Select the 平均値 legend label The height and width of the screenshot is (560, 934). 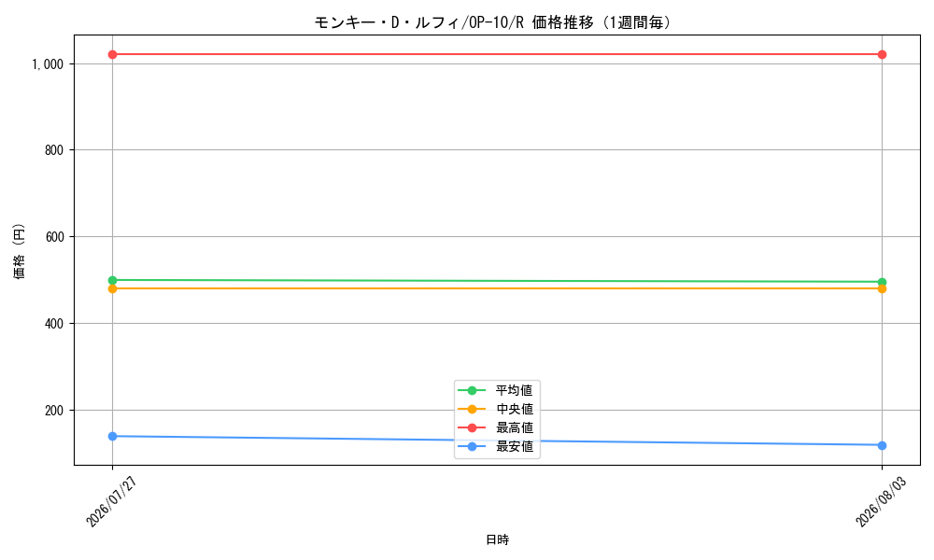(515, 390)
